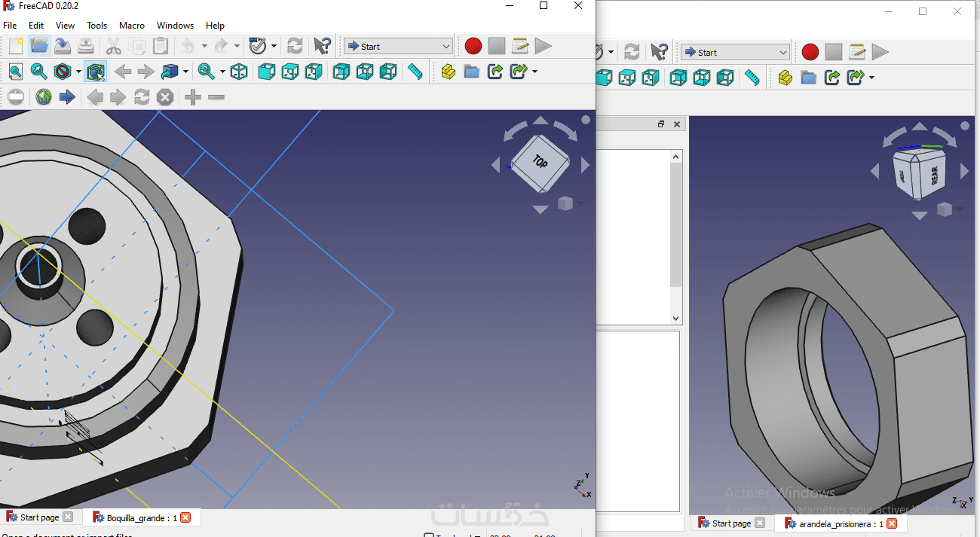
Task: Click REAR face of right navigation cube
Action: 933,176
